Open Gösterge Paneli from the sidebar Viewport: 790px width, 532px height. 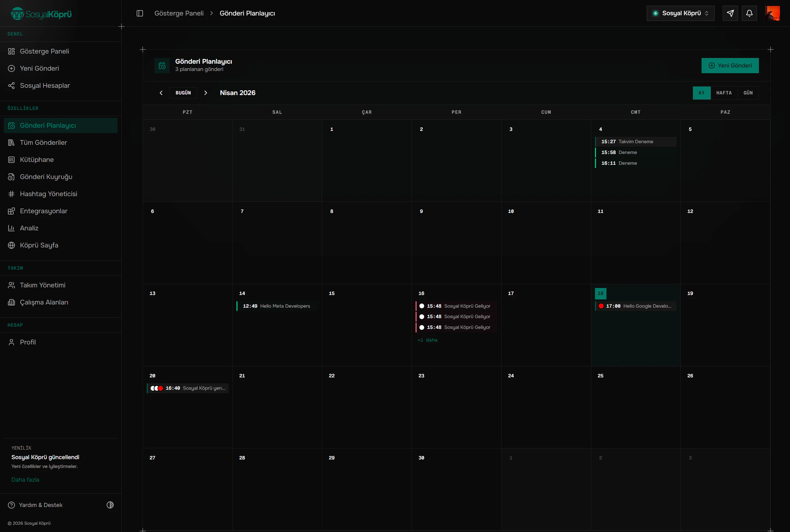[61, 51]
